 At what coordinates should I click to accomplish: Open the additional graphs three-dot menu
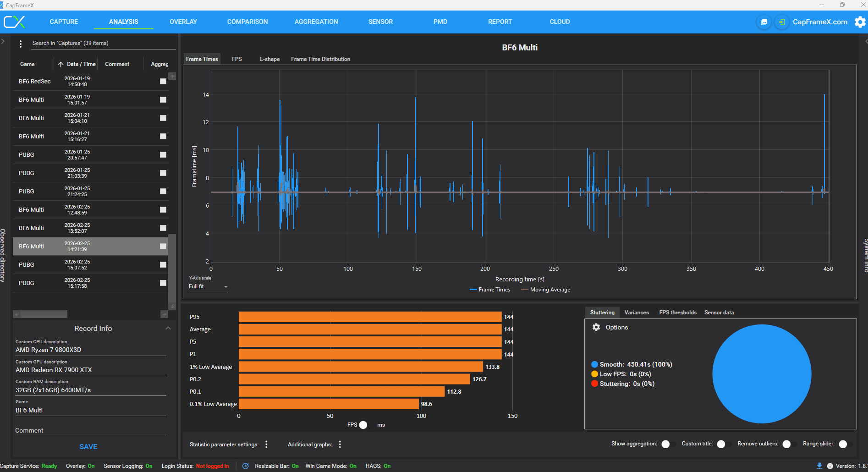340,445
